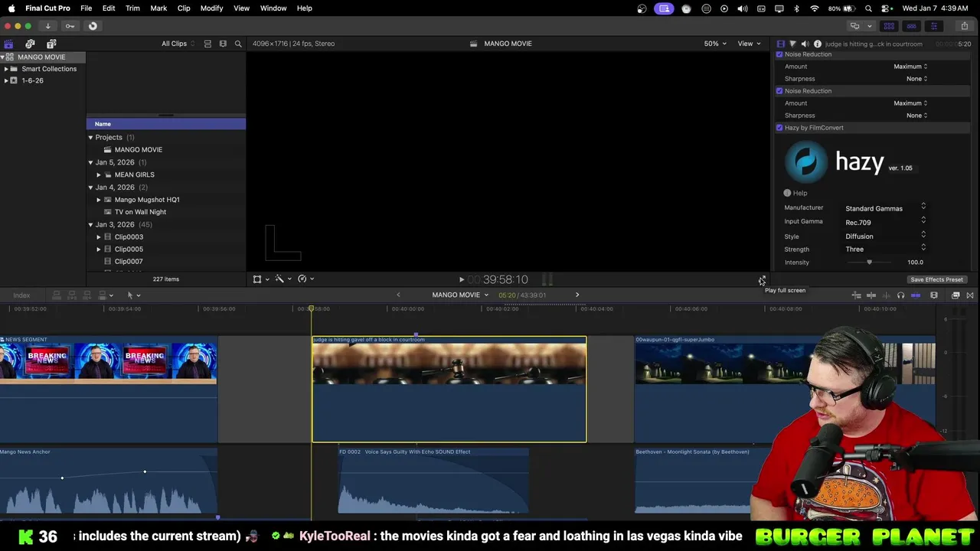The width and height of the screenshot is (980, 551).
Task: Open the video inspector tab
Action: (780, 44)
